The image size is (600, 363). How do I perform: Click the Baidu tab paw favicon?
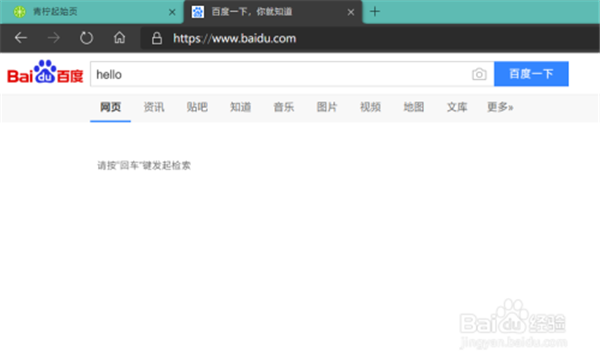point(197,12)
